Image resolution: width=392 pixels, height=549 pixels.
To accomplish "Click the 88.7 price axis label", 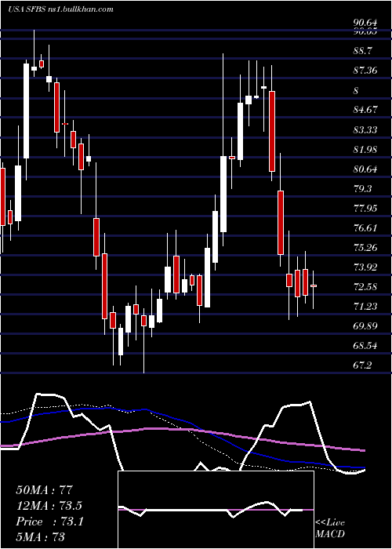I will point(363,51).
